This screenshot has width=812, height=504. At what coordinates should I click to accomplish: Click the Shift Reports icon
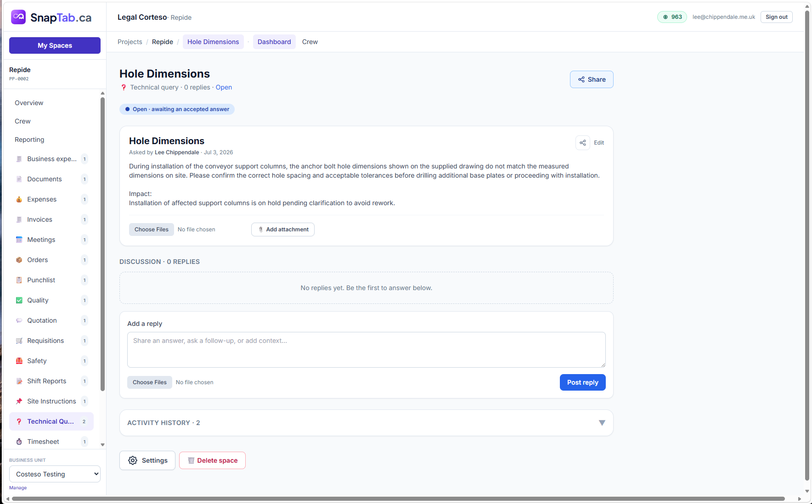[19, 381]
